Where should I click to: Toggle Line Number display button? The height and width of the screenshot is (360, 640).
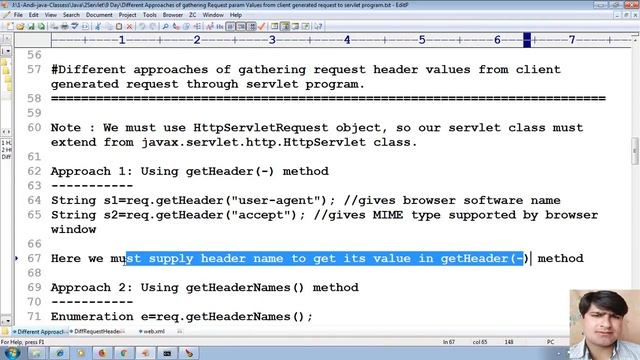(x=252, y=27)
